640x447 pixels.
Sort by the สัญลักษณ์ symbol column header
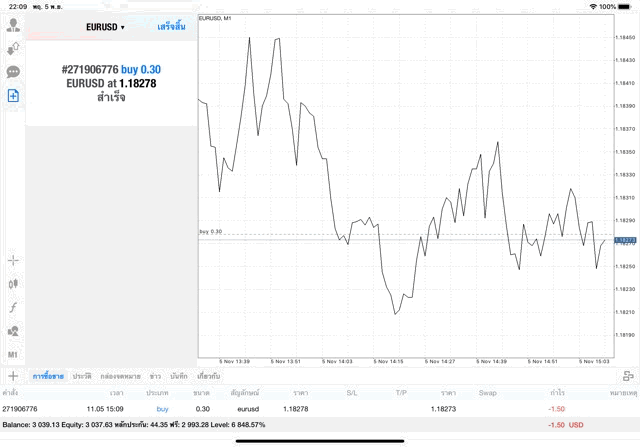[x=245, y=393]
